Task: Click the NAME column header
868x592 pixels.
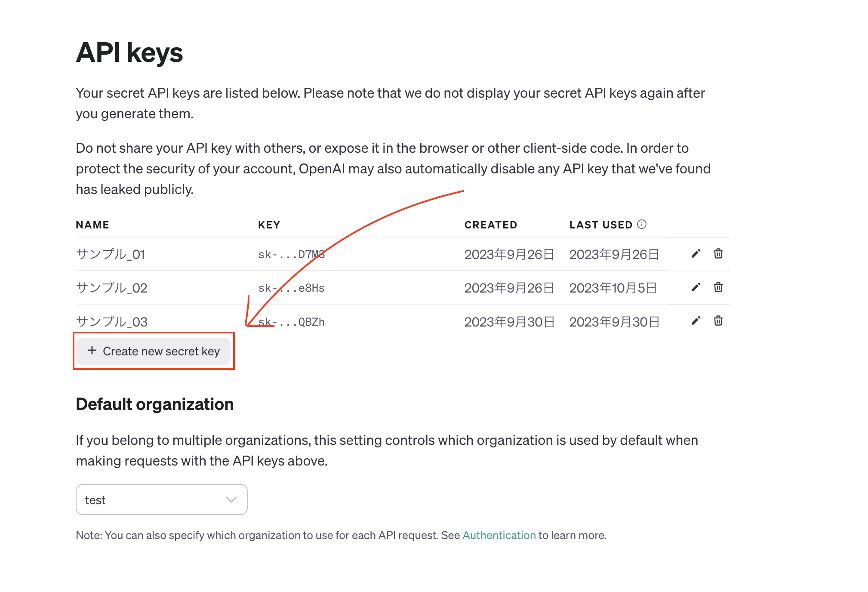Action: pyautogui.click(x=92, y=225)
